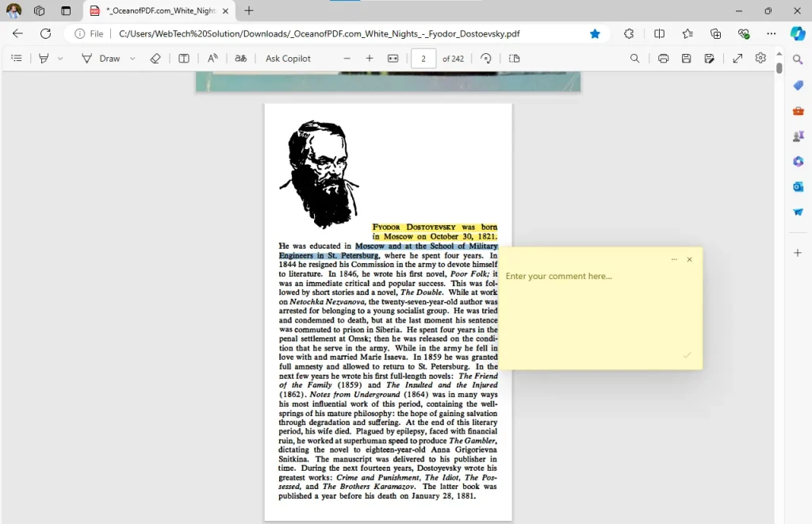Open PDF settings gear
This screenshot has height=524, width=812.
click(760, 58)
